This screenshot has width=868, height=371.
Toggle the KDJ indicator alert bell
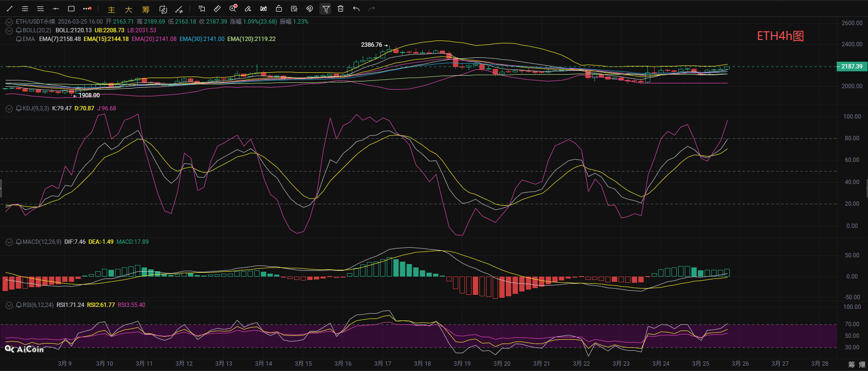click(19, 108)
